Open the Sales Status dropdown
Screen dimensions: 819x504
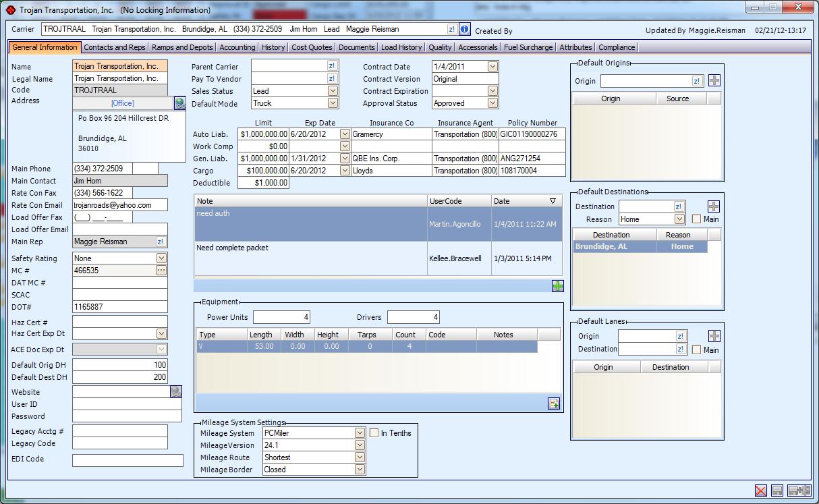[x=333, y=91]
